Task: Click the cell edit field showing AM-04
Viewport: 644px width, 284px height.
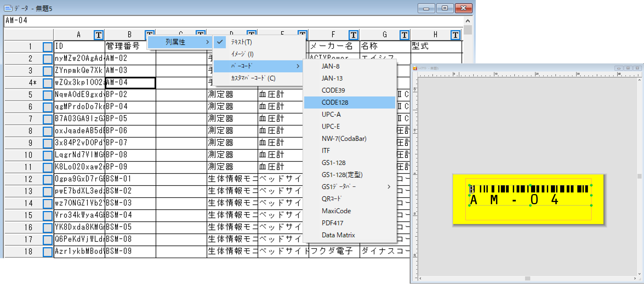Action: (233, 21)
